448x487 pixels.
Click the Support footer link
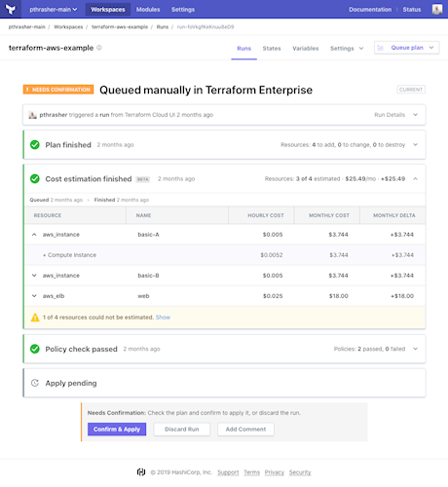point(228,472)
